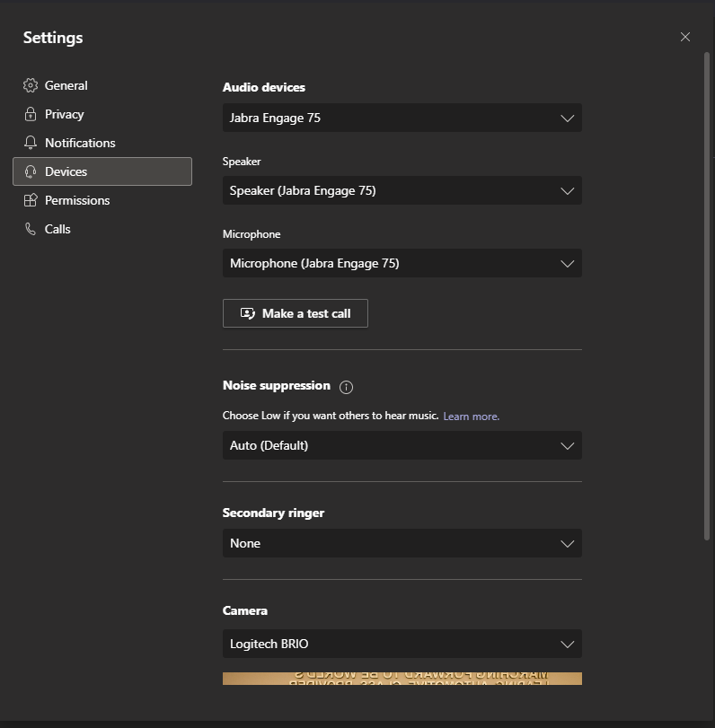Viewport: 715px width, 728px height.
Task: Switch to the Privacy settings tab
Action: coord(65,114)
